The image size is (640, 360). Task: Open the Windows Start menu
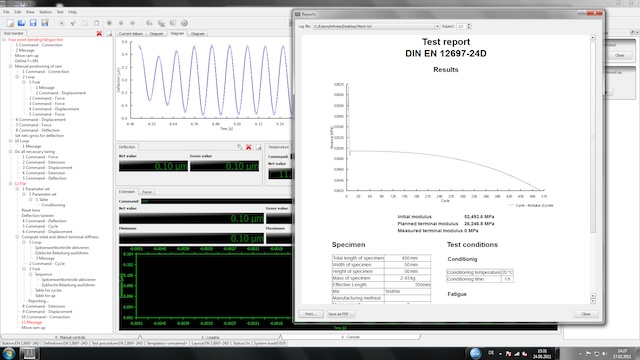9,353
